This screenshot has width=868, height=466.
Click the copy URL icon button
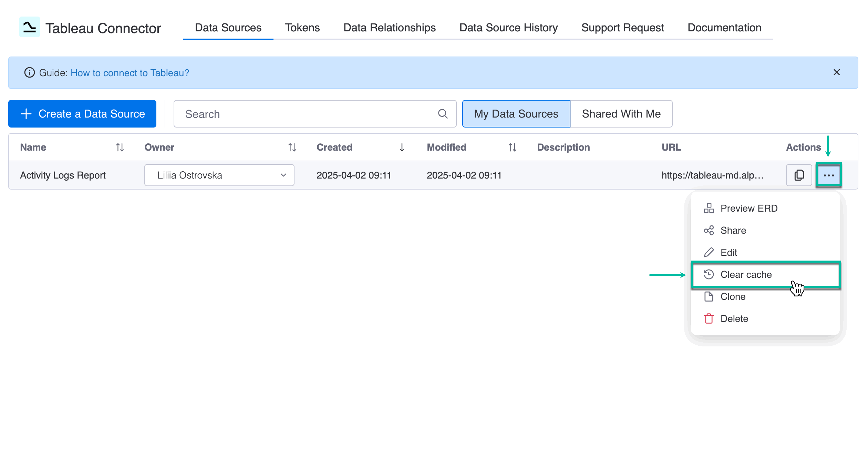[799, 175]
